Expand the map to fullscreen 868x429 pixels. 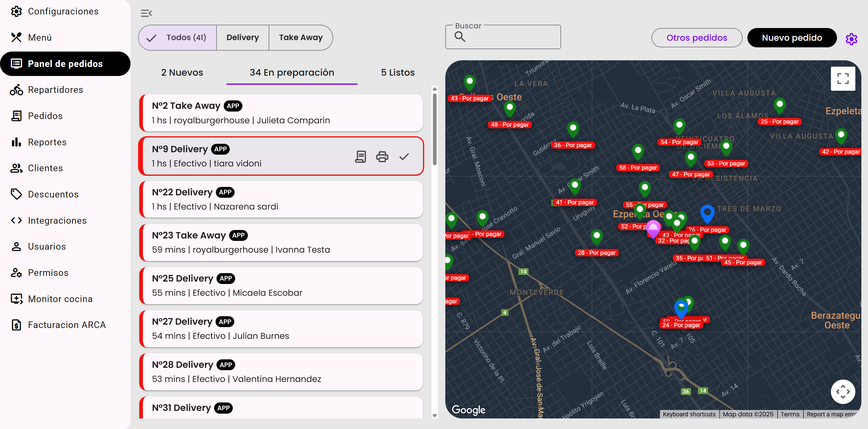[x=842, y=78]
